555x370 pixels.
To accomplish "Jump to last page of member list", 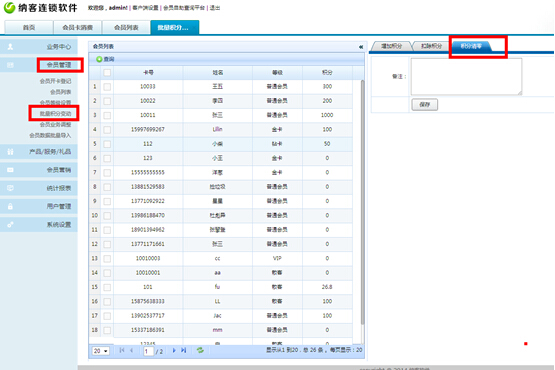I will [183, 350].
